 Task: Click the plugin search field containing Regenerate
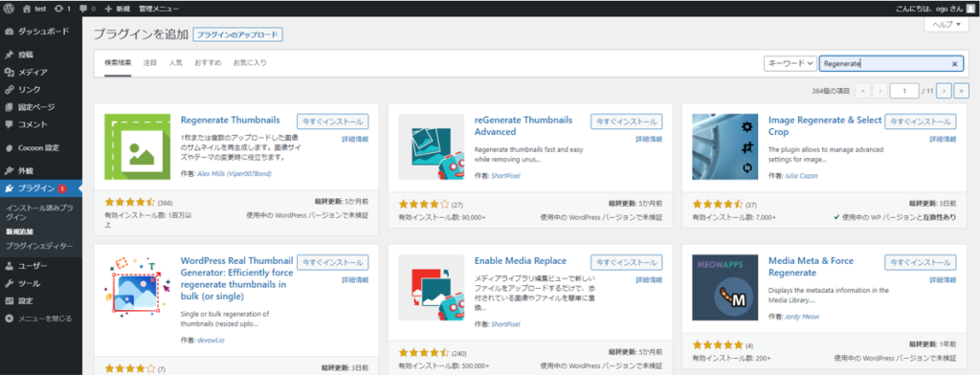[891, 63]
